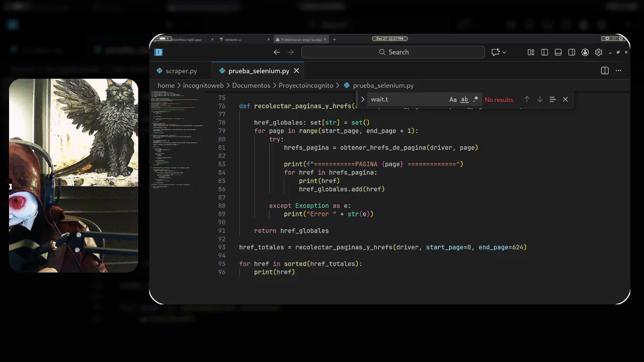Screen dimensions: 644x362
Task: Click the incognitoweb breadcrumb
Action: 203,85
